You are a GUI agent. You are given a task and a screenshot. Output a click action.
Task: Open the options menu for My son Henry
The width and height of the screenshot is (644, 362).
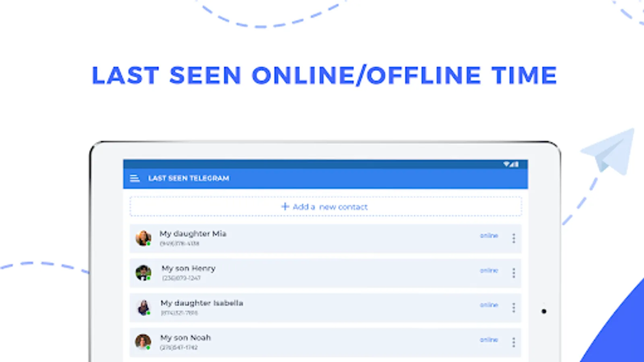point(514,273)
